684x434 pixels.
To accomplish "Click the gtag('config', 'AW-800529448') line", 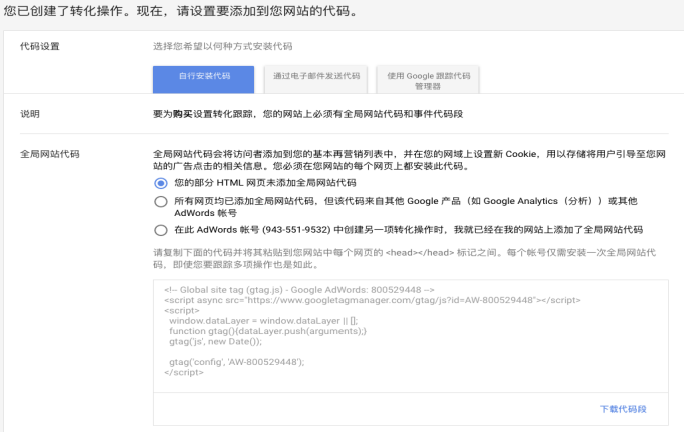I will pos(237,362).
